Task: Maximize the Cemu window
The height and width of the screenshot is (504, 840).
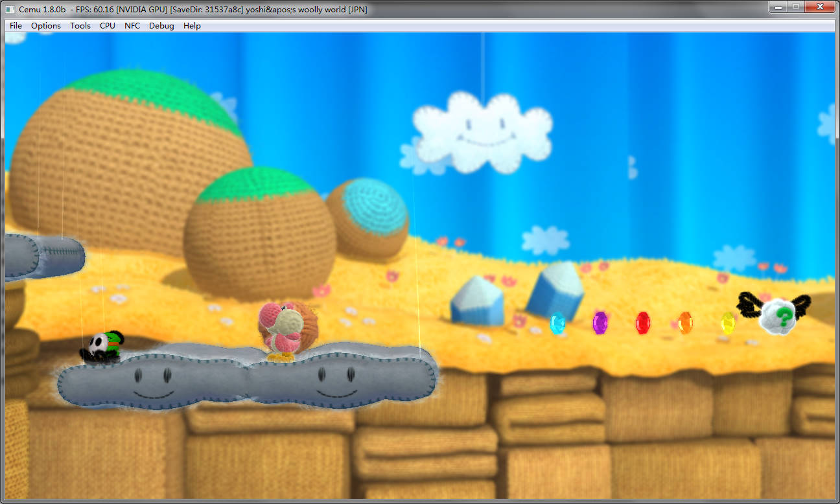Action: click(x=796, y=7)
